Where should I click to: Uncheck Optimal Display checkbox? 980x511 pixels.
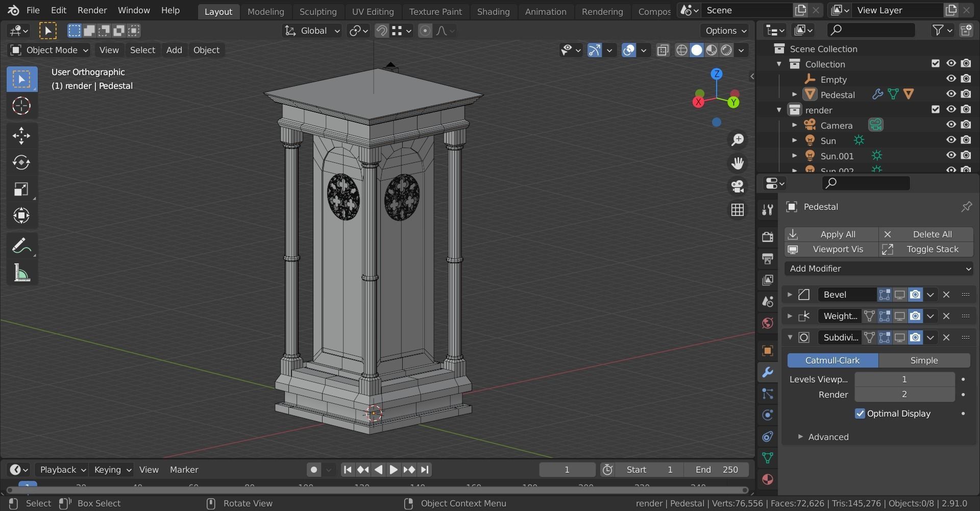coord(860,413)
